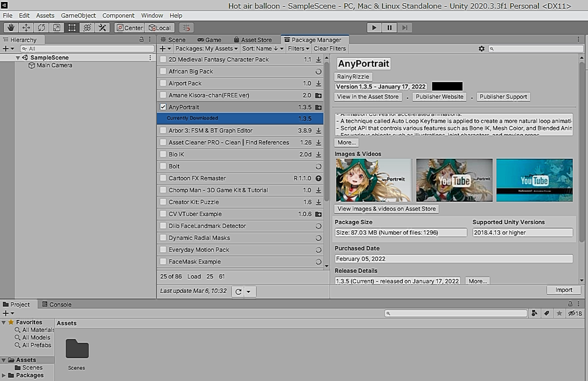Viewport: 588px width, 381px height.
Task: Open Project create plus dropdown
Action: point(8,313)
